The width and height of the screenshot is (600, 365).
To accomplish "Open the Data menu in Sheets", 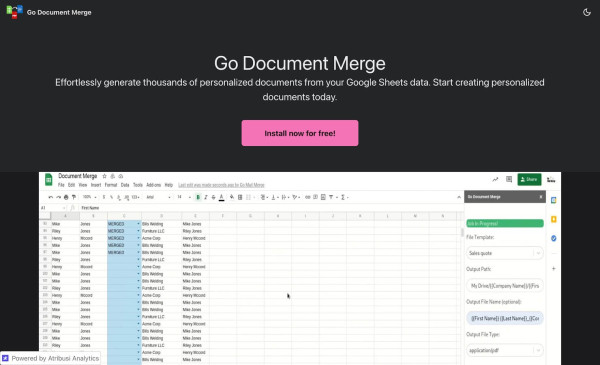I will pyautogui.click(x=125, y=185).
